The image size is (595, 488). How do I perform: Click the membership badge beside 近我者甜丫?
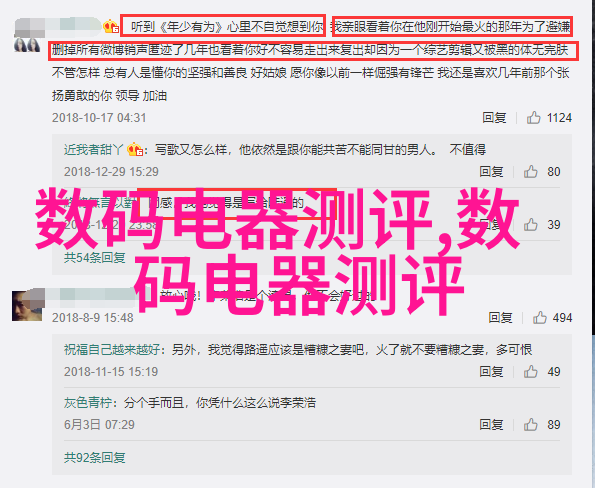click(x=135, y=150)
